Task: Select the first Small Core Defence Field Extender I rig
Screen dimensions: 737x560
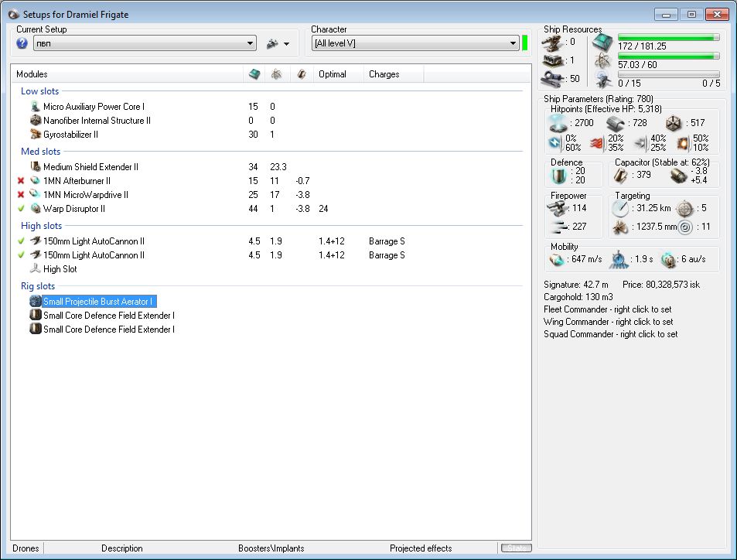Action: [x=108, y=316]
